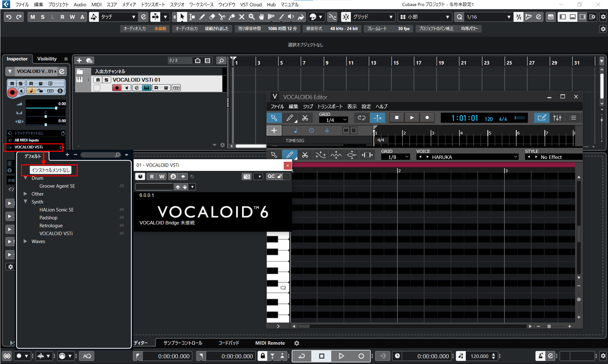Viewport: 608px width, 364px height.
Task: Open channel settings on the VOCALOID VSTi 01 track
Action: [x=137, y=87]
